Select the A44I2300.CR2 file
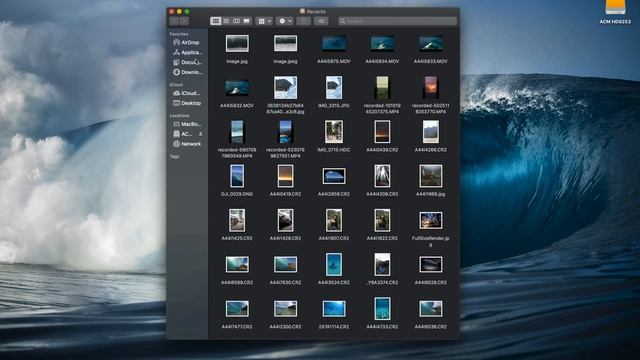This screenshot has height=360, width=640. [x=285, y=309]
